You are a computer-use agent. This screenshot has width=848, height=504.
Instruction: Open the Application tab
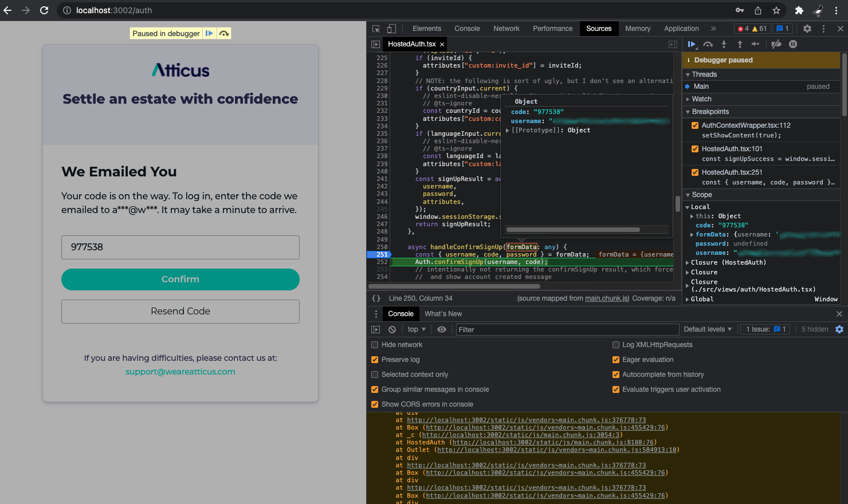click(681, 29)
